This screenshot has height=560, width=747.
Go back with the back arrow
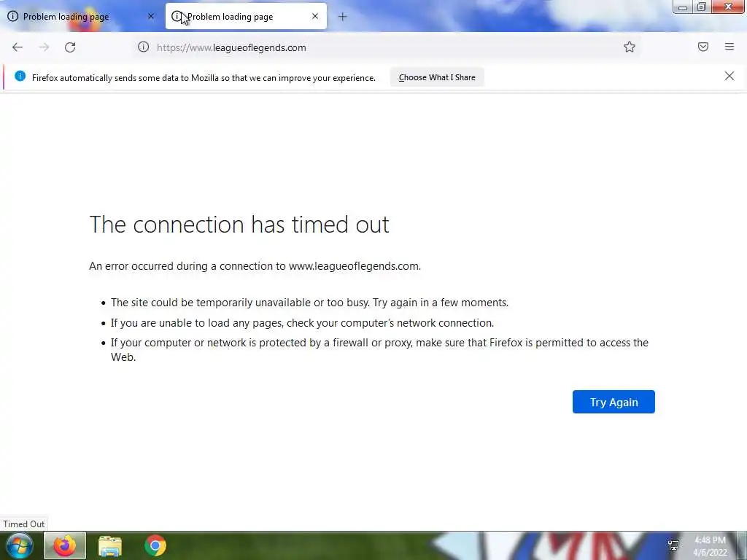18,47
